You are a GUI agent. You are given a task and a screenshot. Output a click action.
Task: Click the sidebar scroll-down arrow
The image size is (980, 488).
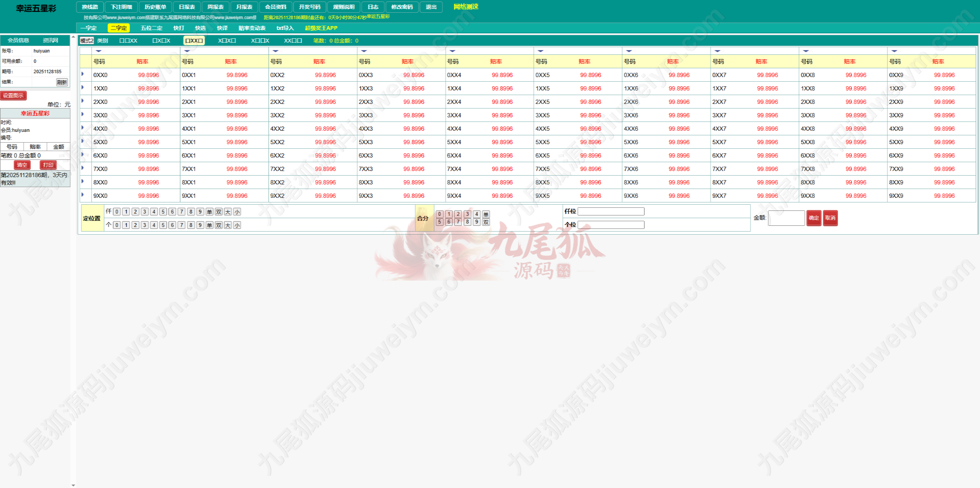73,485
